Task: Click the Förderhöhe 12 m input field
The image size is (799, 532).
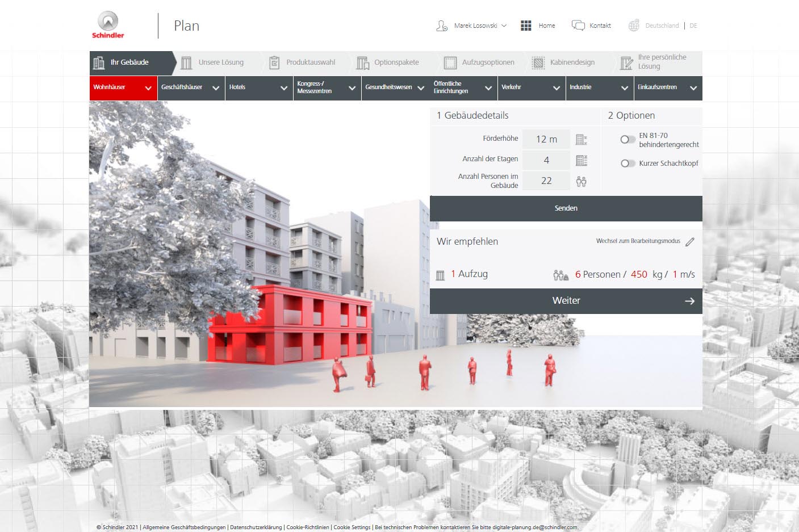Action: click(x=546, y=140)
